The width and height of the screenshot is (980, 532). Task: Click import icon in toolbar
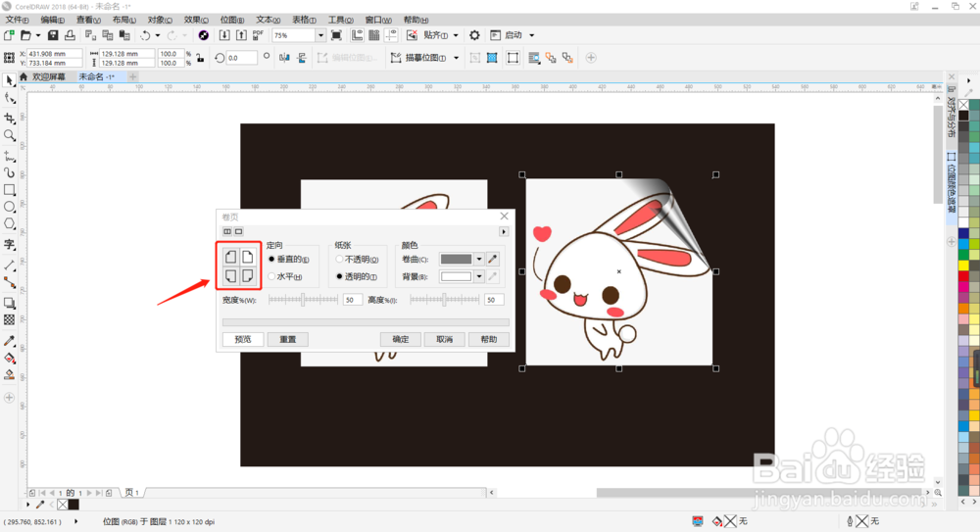[x=224, y=35]
